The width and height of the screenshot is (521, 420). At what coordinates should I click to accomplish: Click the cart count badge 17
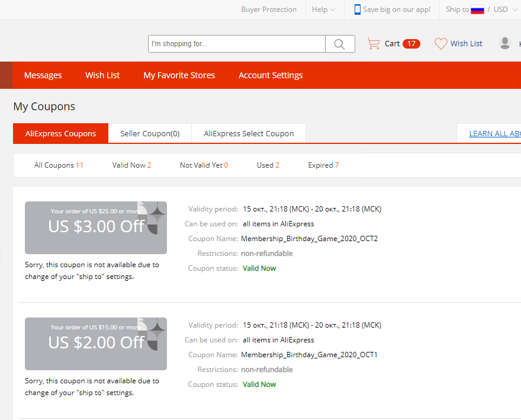tap(411, 44)
